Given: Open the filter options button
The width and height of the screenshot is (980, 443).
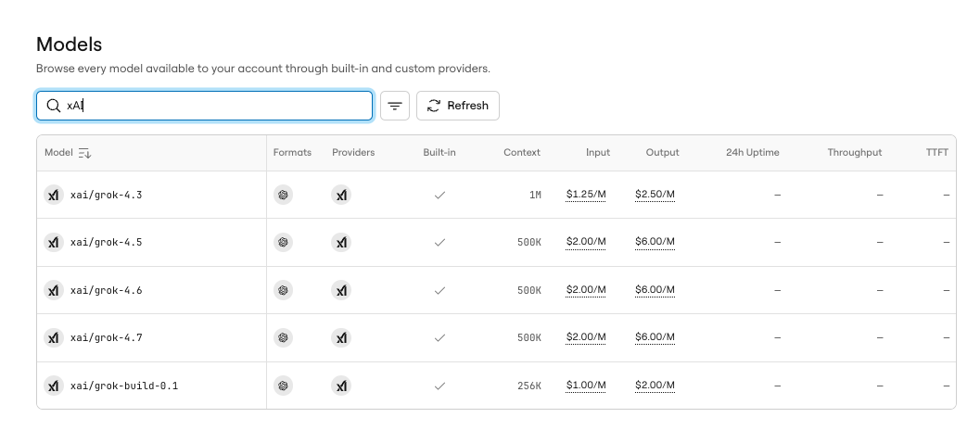Looking at the screenshot, I should tap(395, 106).
